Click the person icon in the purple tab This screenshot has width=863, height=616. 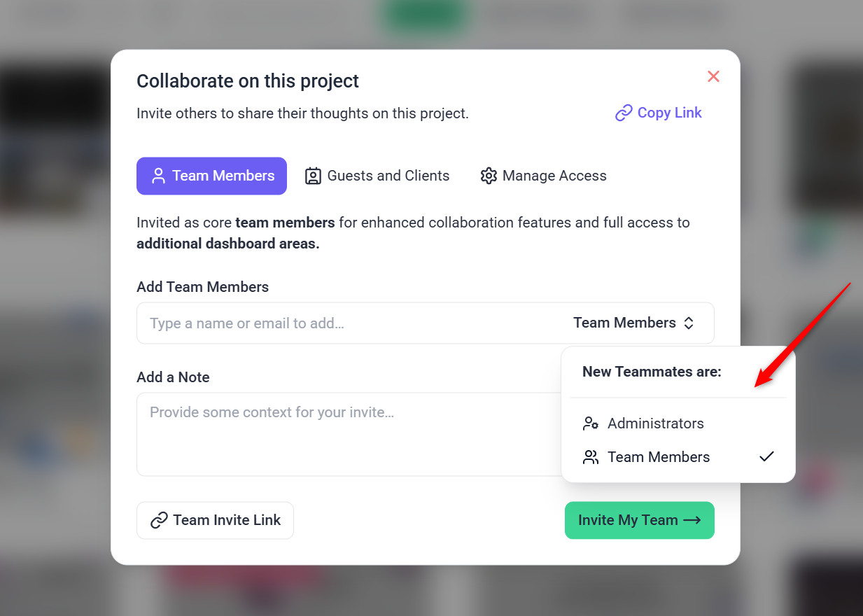(158, 176)
